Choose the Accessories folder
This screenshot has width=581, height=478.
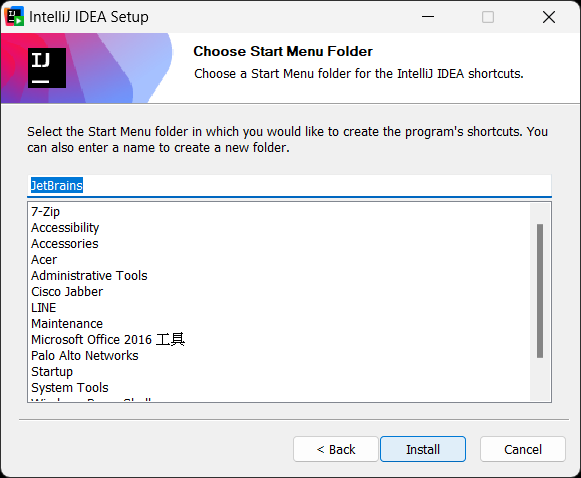tap(65, 243)
